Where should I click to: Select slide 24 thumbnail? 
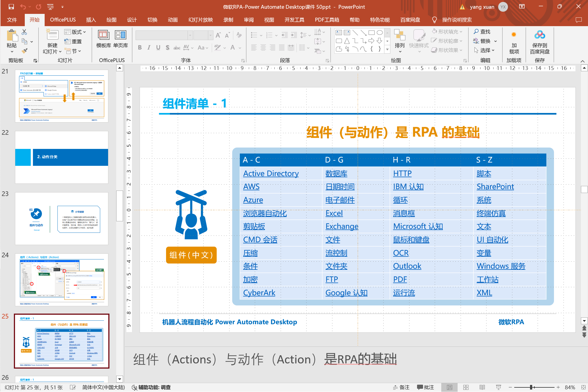[62, 280]
